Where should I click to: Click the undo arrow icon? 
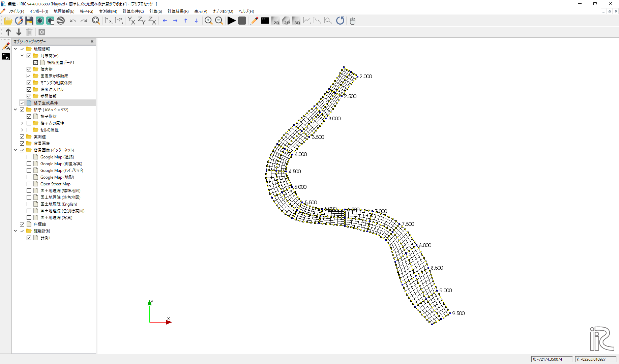(x=73, y=21)
